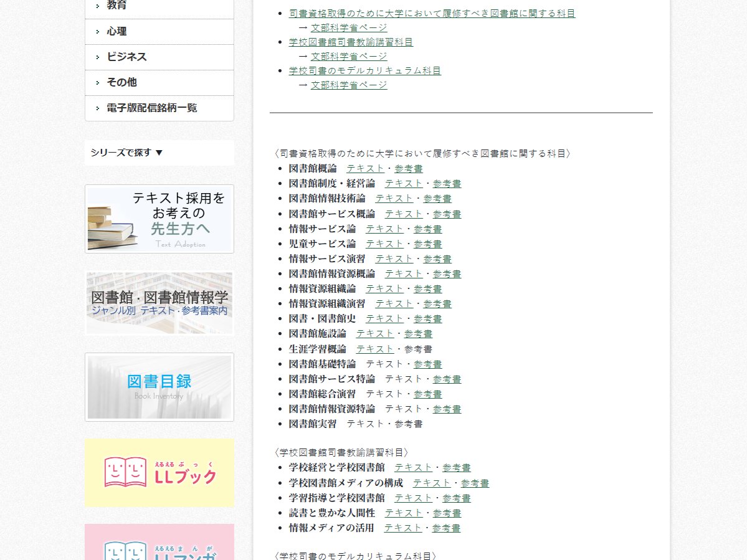Open 電子版配信銘柄一覧 in sidebar
The image size is (747, 560).
[159, 108]
